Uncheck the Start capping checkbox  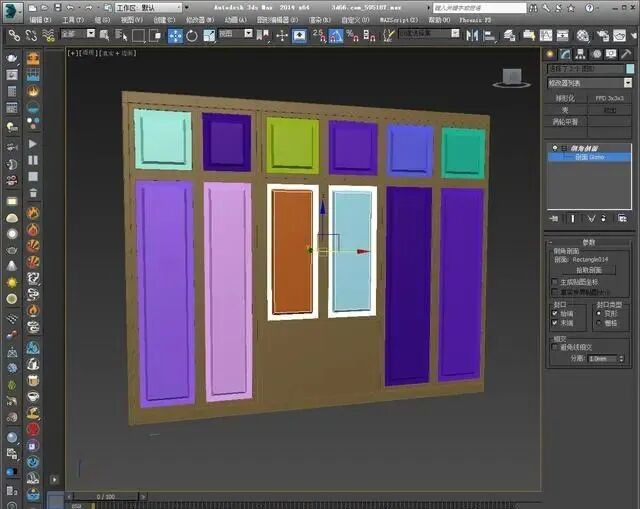pyautogui.click(x=555, y=313)
